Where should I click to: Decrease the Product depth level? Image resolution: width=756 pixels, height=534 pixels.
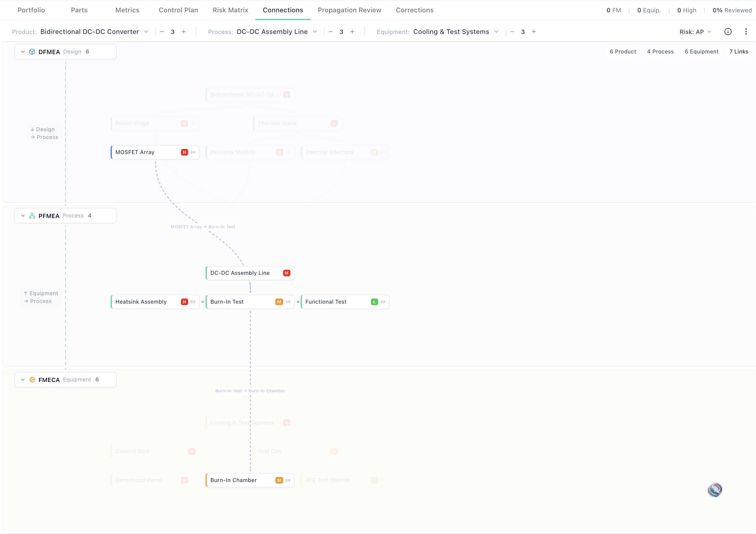[162, 32]
